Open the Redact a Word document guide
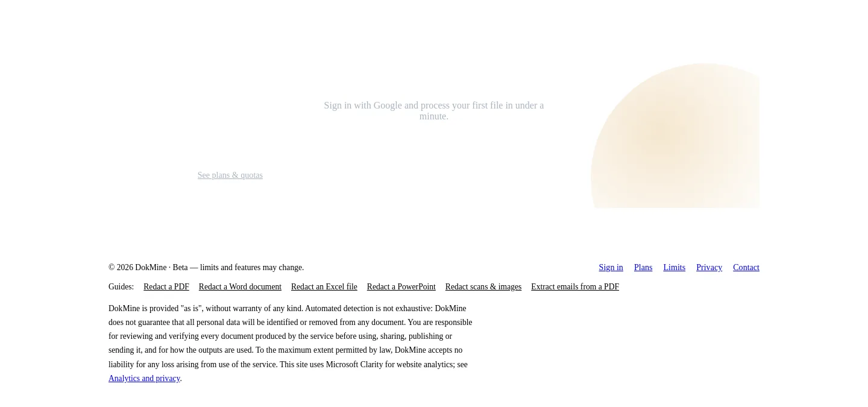Viewport: 868px width, 407px height. pyautogui.click(x=240, y=286)
